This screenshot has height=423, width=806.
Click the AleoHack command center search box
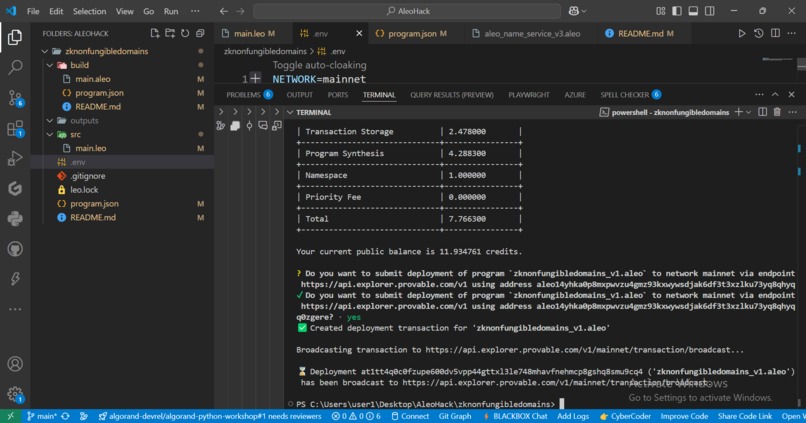coord(407,11)
